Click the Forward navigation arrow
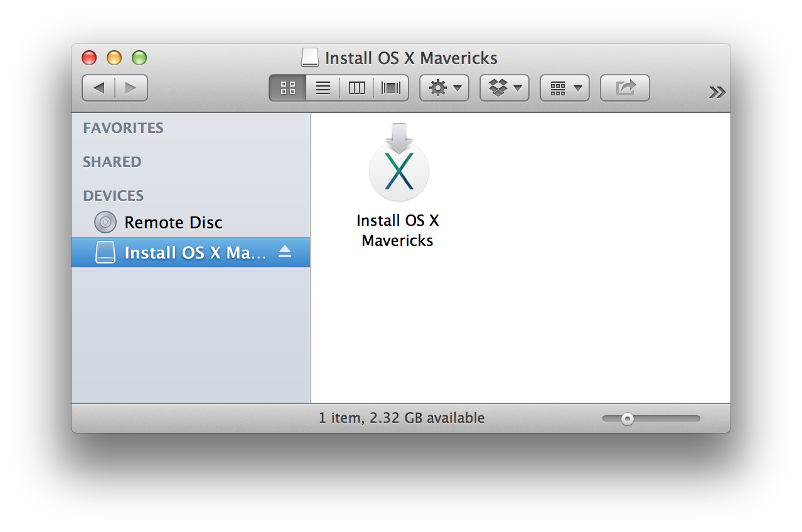The width and height of the screenshot is (802, 532). [x=131, y=88]
